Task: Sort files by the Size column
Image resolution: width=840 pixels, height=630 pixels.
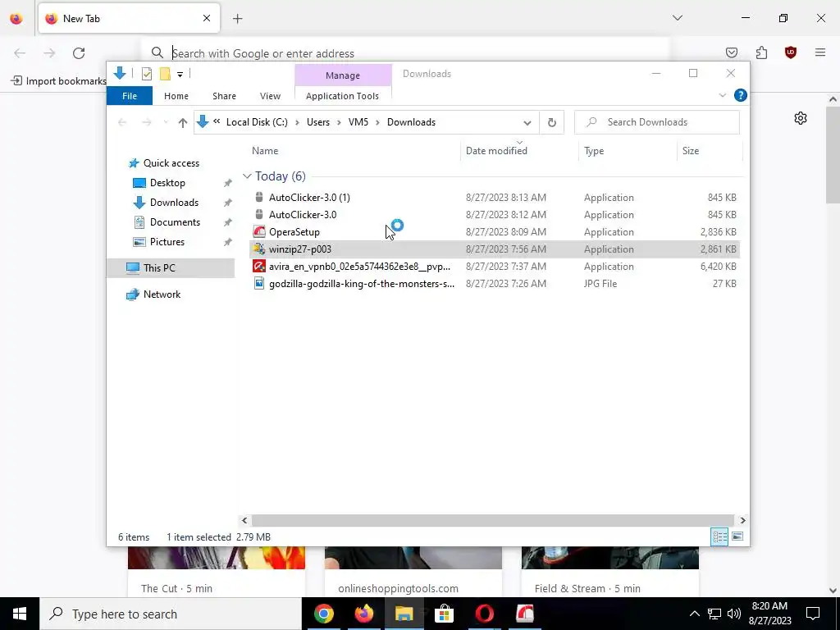Action: [x=691, y=151]
